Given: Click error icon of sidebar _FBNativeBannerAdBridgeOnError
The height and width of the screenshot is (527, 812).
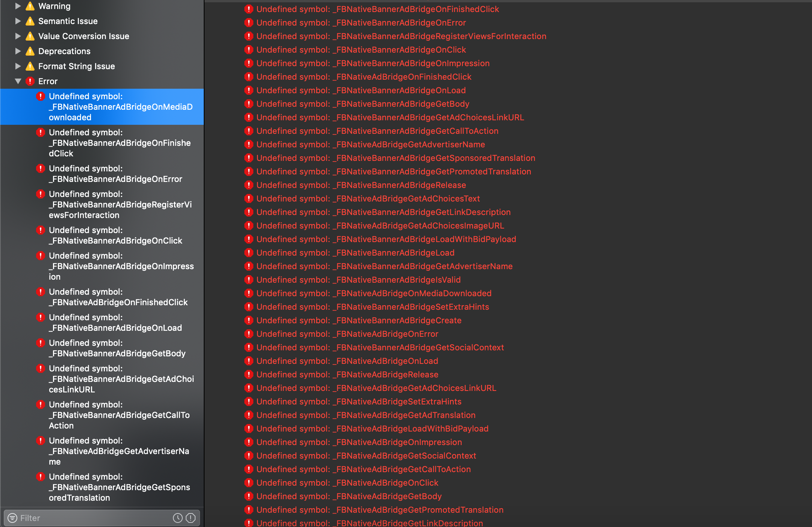Looking at the screenshot, I should pyautogui.click(x=41, y=168).
